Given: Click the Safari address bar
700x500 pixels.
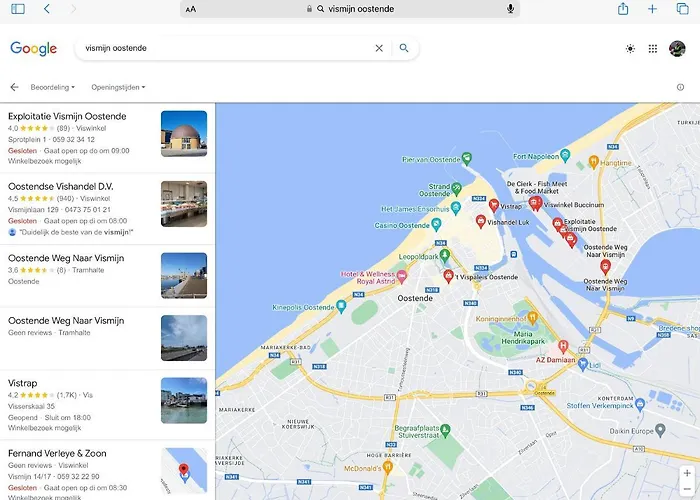Looking at the screenshot, I should pyautogui.click(x=350, y=9).
